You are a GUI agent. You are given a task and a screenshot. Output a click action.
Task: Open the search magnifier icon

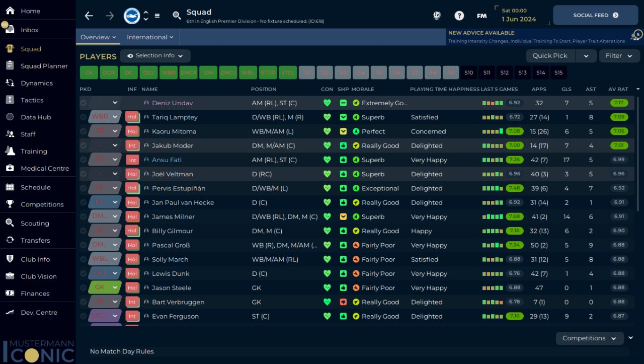tap(177, 16)
